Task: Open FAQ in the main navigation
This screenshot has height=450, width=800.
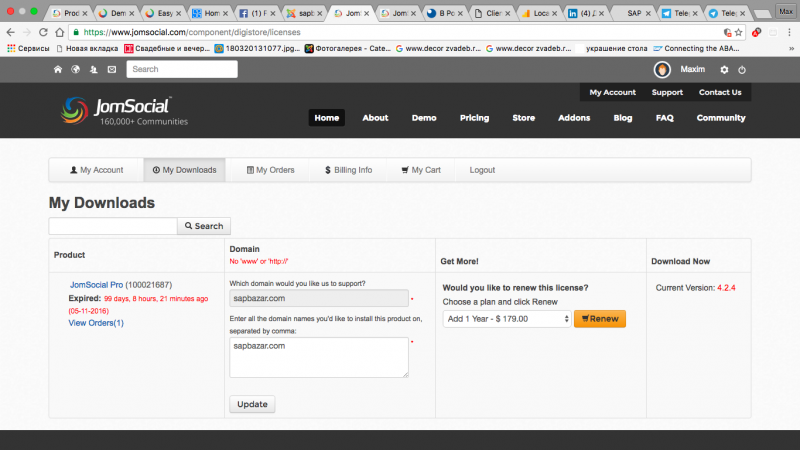Action: click(x=664, y=118)
